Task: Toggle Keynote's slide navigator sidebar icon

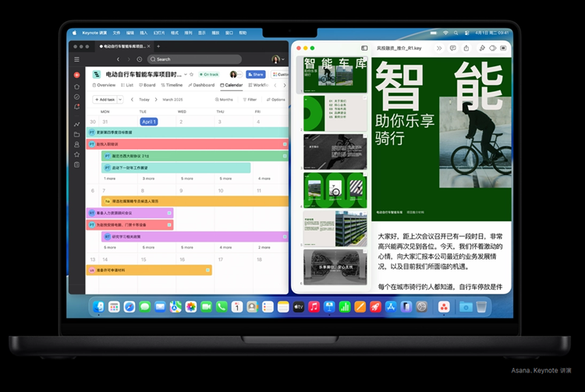Action: coord(364,48)
